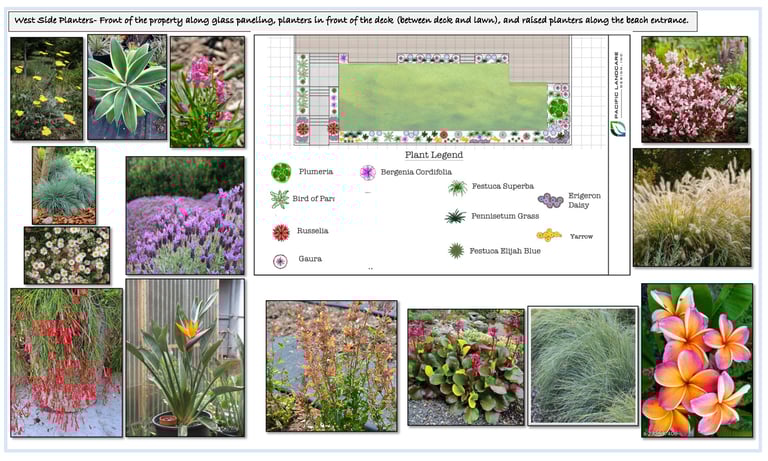The image size is (768, 461).
Task: Click the green lawn area in the plan
Action: (x=443, y=97)
